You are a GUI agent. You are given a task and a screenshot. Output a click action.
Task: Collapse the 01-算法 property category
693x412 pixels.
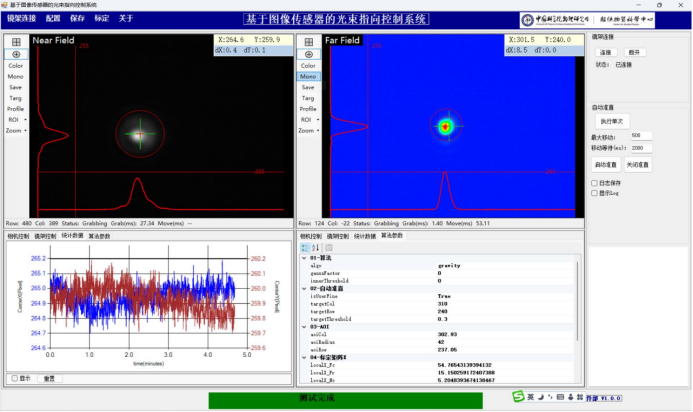coord(304,258)
